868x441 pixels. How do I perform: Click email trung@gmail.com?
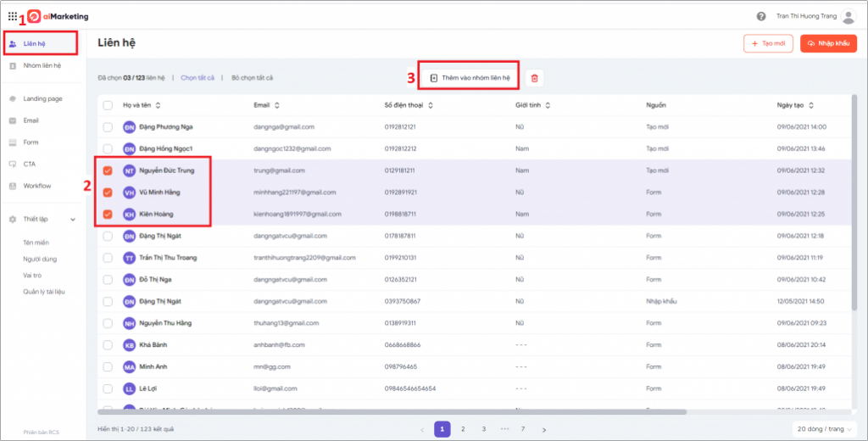[x=279, y=170]
